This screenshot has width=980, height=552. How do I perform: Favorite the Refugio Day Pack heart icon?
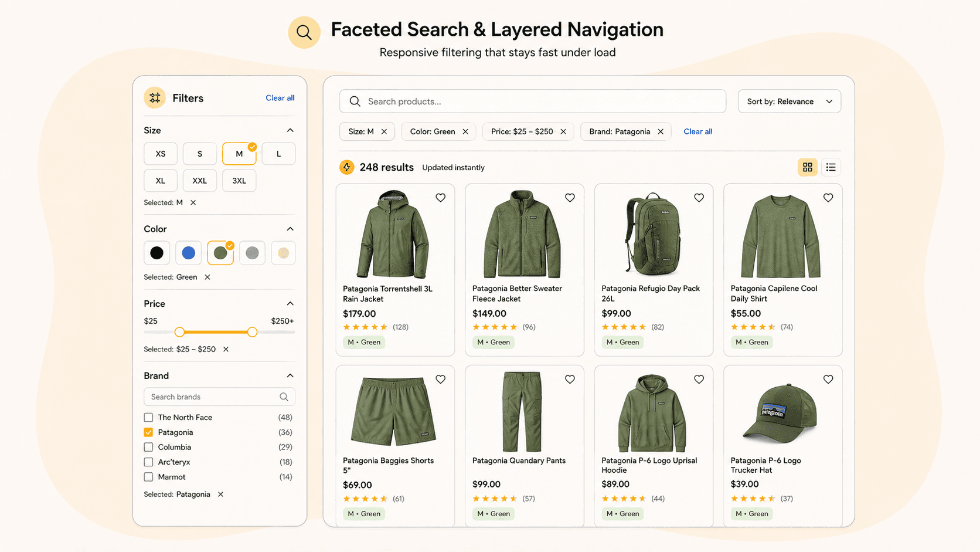click(x=699, y=198)
